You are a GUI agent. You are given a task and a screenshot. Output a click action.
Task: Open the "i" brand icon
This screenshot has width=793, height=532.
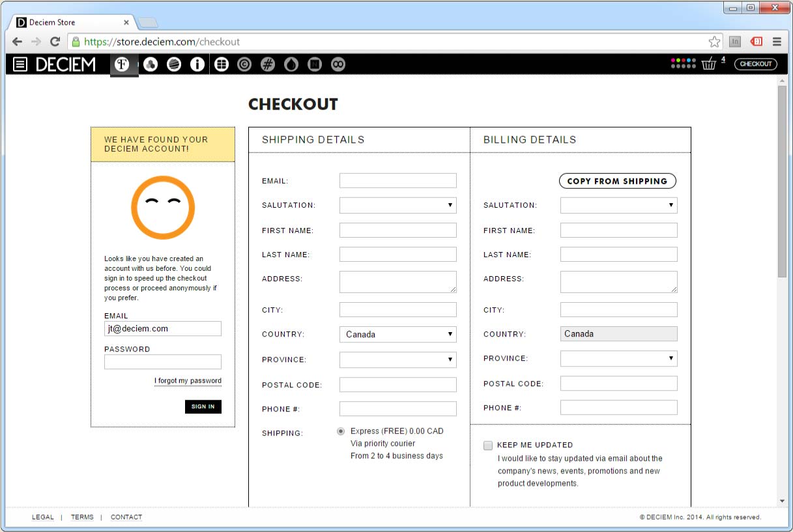coord(197,64)
